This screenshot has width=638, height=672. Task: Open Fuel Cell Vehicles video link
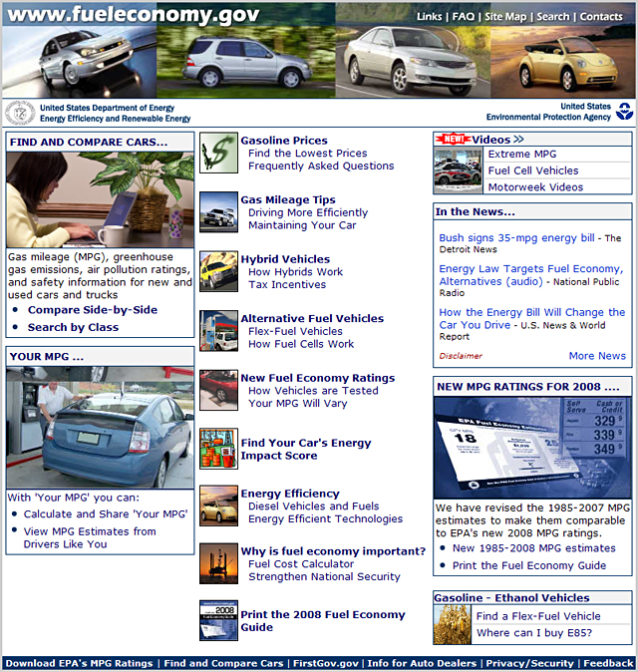tap(533, 170)
